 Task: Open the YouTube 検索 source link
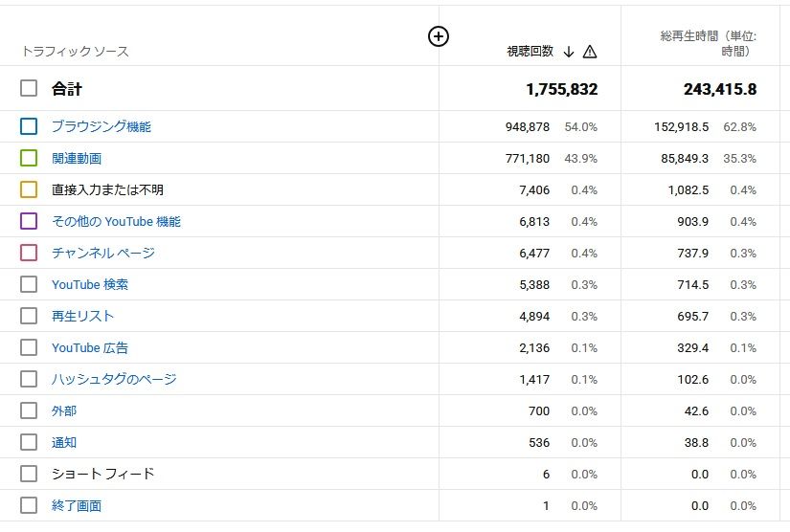click(90, 284)
